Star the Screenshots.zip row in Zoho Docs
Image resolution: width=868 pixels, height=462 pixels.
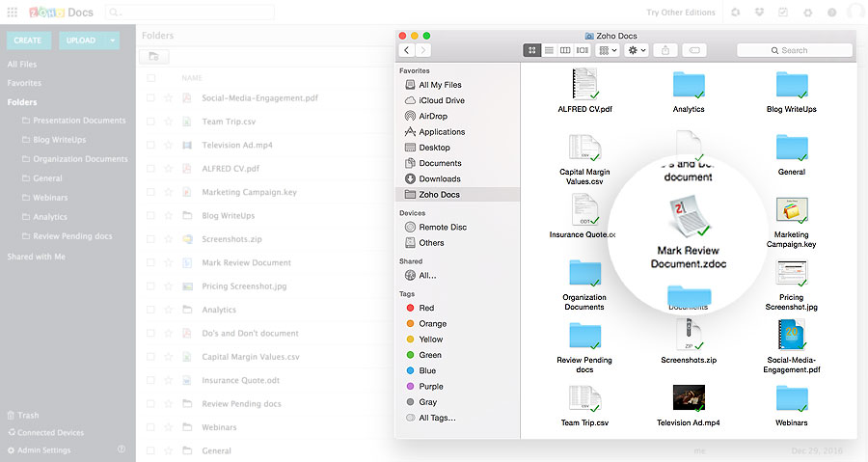click(x=168, y=239)
